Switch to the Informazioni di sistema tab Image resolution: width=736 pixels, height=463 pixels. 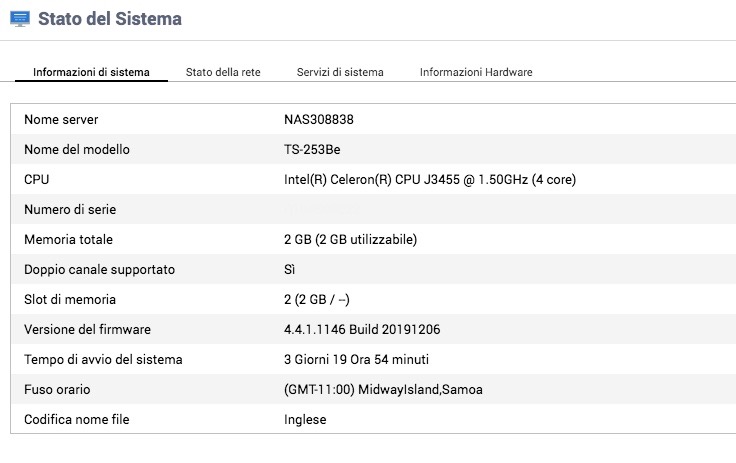91,72
